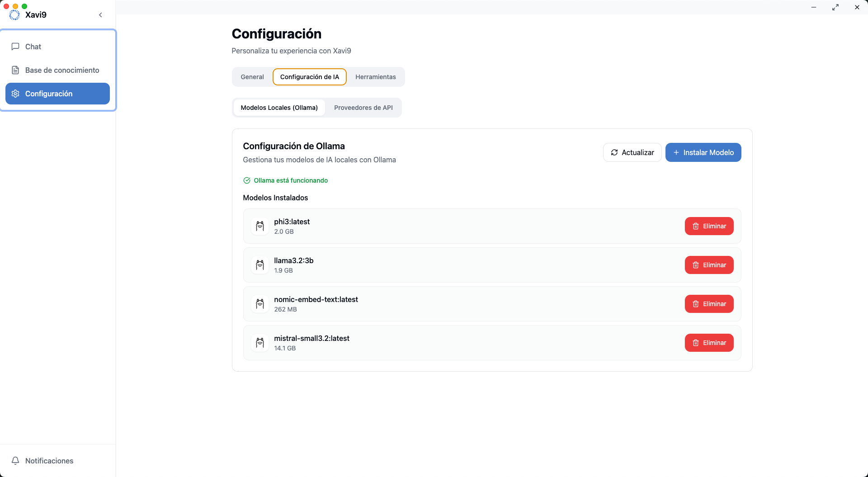Remove the mistral-small3.2:latest model
Image resolution: width=868 pixels, height=477 pixels.
[709, 343]
